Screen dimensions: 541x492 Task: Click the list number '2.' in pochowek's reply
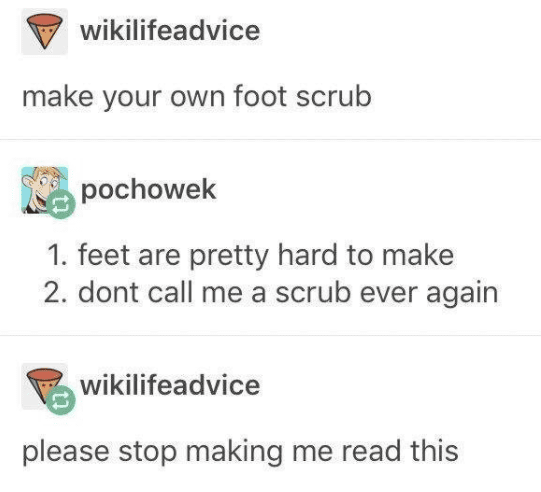tap(56, 293)
